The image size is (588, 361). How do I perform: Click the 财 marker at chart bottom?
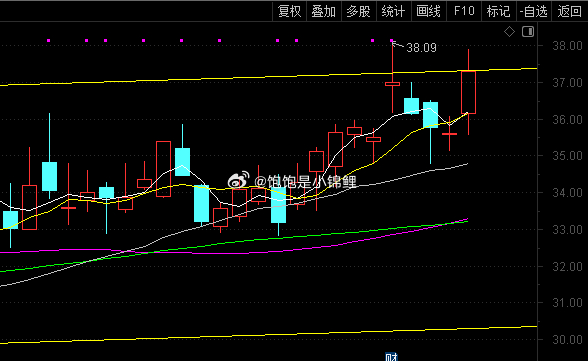(392, 357)
